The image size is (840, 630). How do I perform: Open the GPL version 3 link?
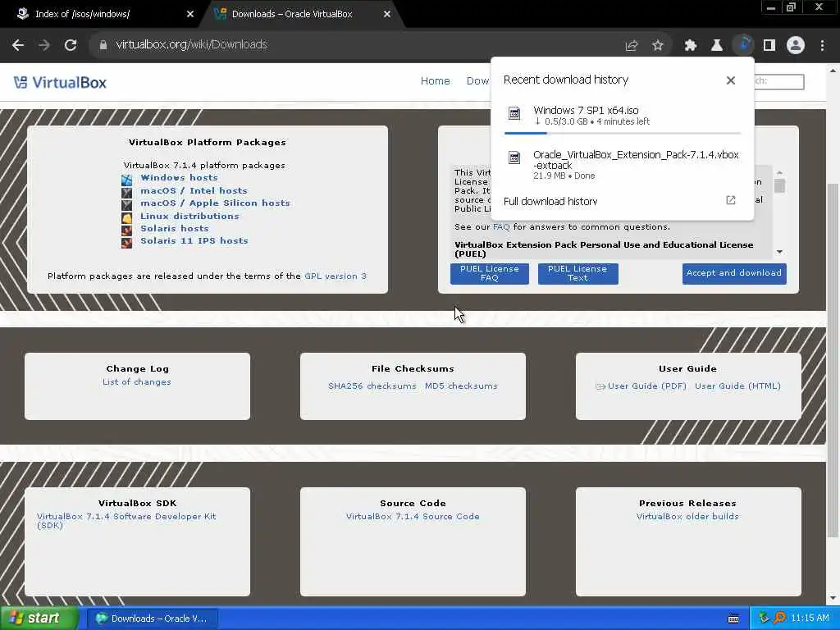[x=336, y=276]
